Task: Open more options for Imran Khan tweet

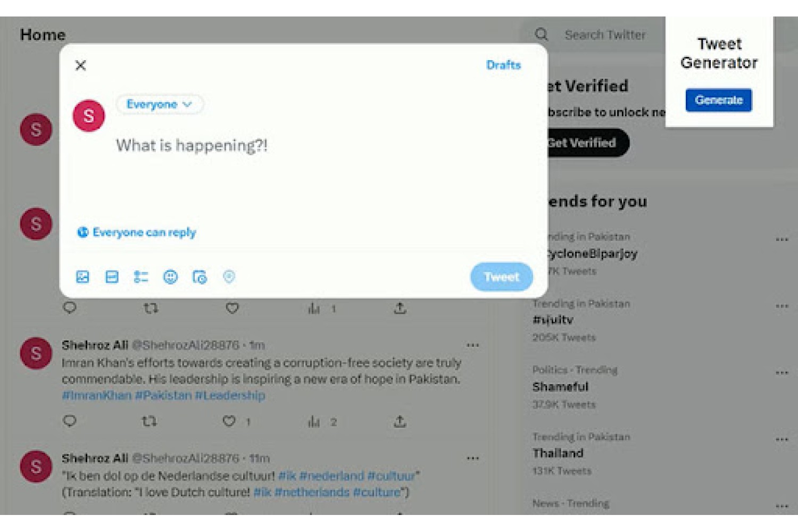Action: (473, 345)
